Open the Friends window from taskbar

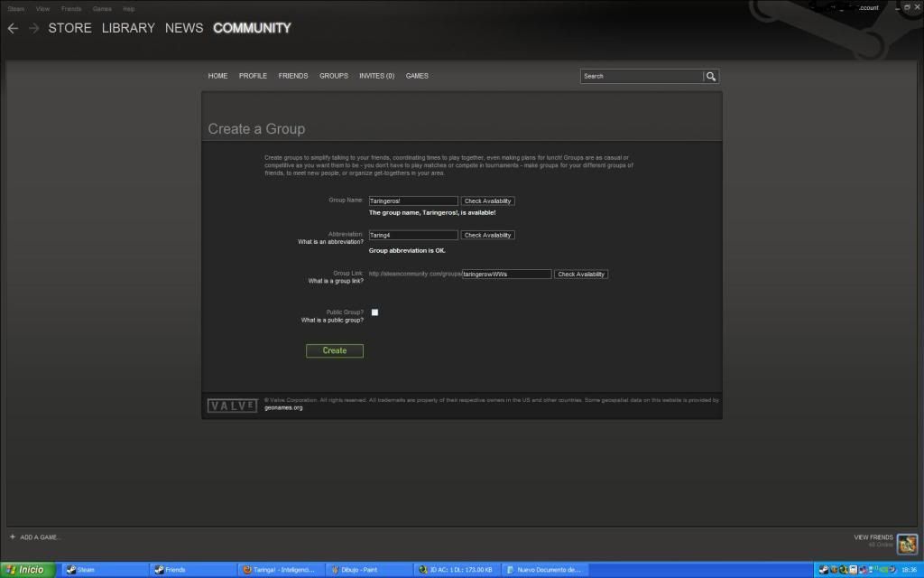(x=192, y=570)
